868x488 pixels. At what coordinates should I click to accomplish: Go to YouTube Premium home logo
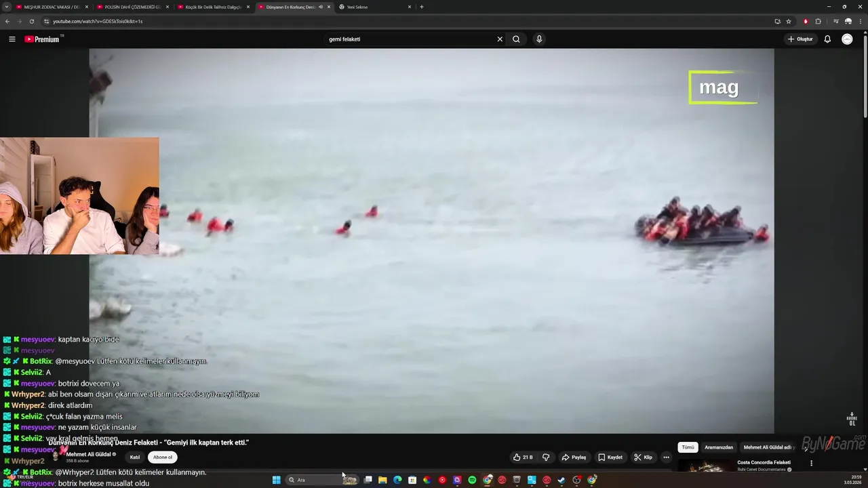tap(43, 39)
